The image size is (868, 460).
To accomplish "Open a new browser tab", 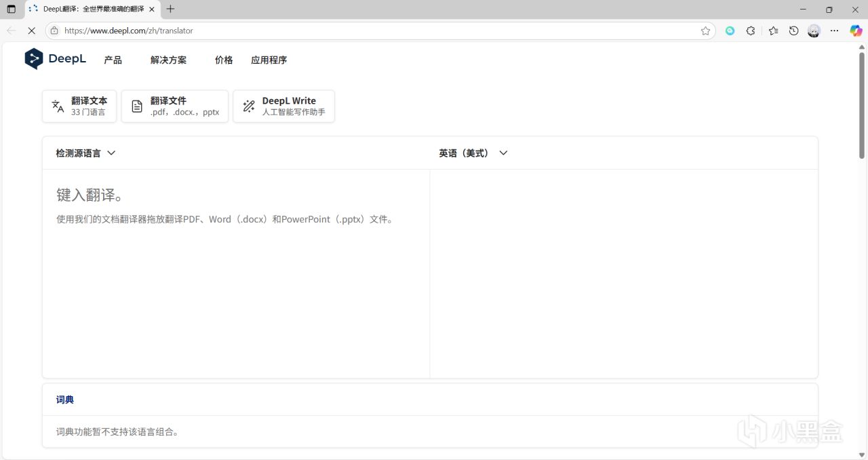I will pos(170,9).
